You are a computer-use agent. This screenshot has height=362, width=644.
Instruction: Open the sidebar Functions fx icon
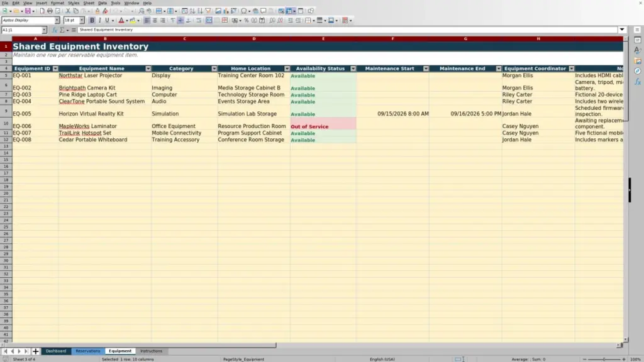click(638, 82)
